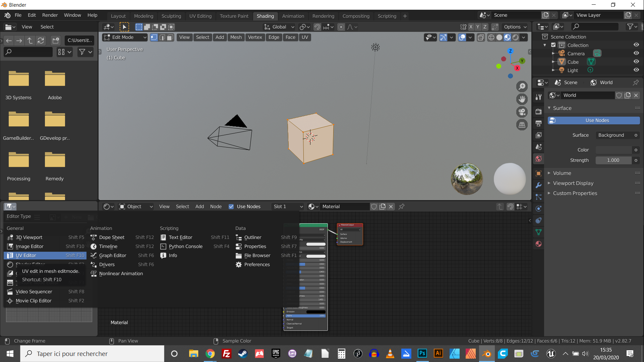Toggle perspective/orthographic grid icon
This screenshot has height=362, width=644.
(x=522, y=125)
